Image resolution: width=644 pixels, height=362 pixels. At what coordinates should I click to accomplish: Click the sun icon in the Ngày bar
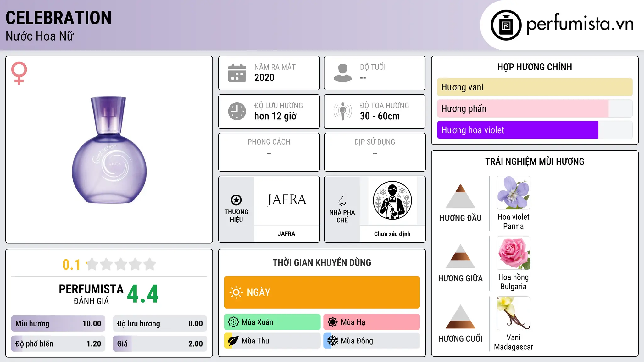click(236, 292)
